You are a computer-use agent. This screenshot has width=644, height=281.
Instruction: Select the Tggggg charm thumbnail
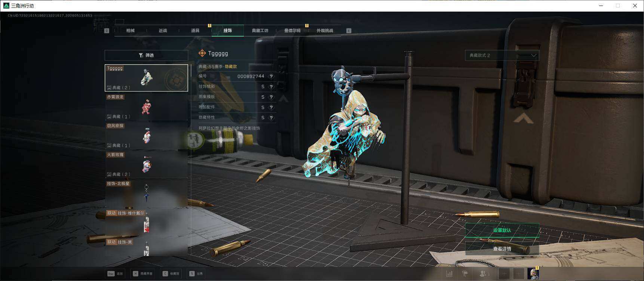(146, 78)
